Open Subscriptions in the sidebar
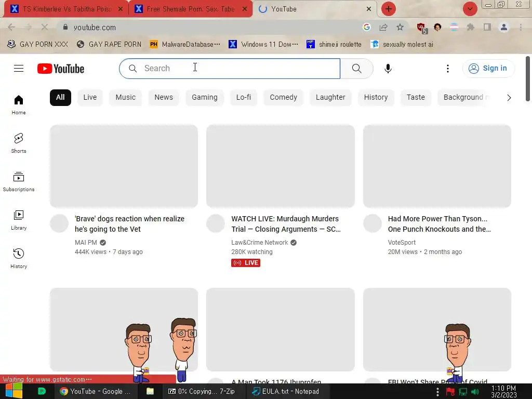Viewport: 532px width, 399px height. click(x=19, y=182)
